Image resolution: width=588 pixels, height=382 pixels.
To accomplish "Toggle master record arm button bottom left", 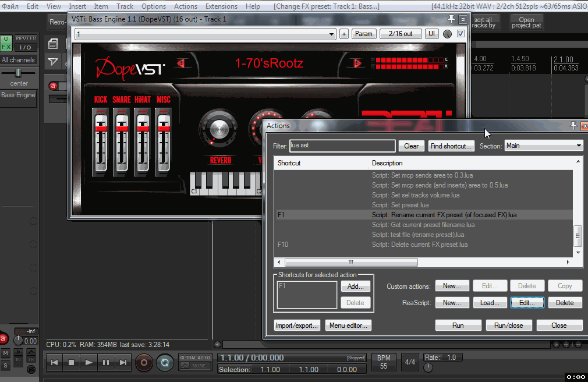I will tap(3, 339).
